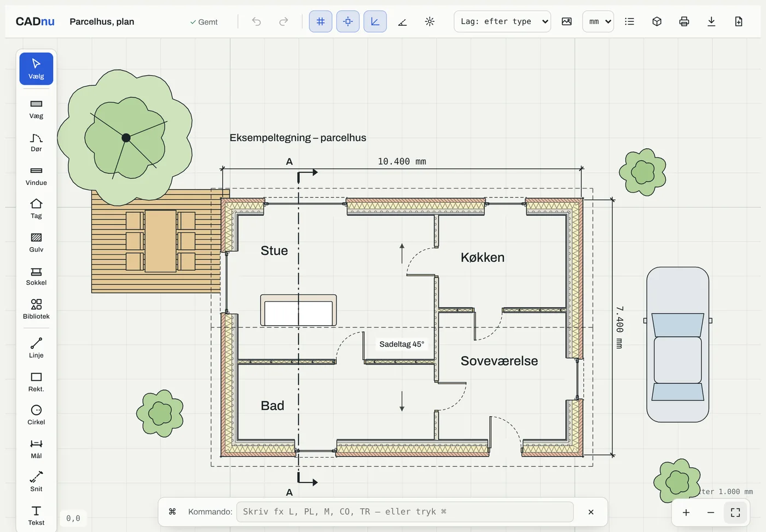The width and height of the screenshot is (766, 532).
Task: Select the Stue room label
Action: coord(274,250)
